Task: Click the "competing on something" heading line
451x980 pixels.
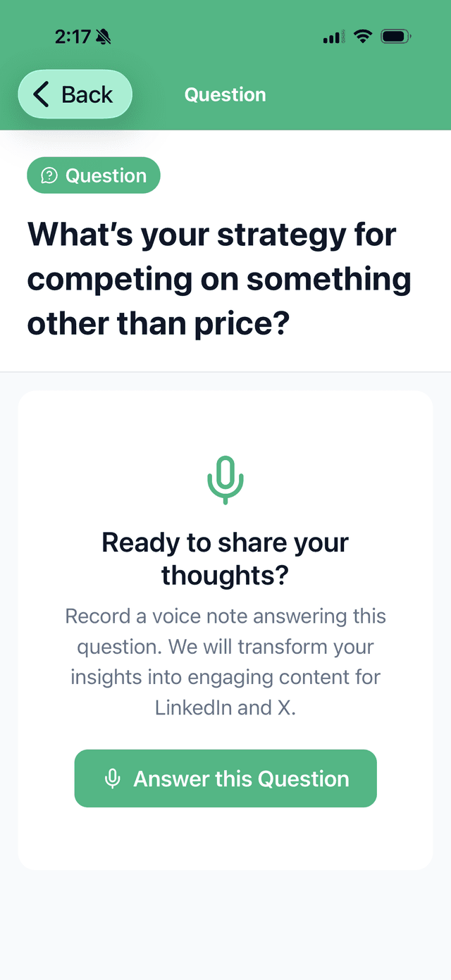Action: [x=219, y=279]
